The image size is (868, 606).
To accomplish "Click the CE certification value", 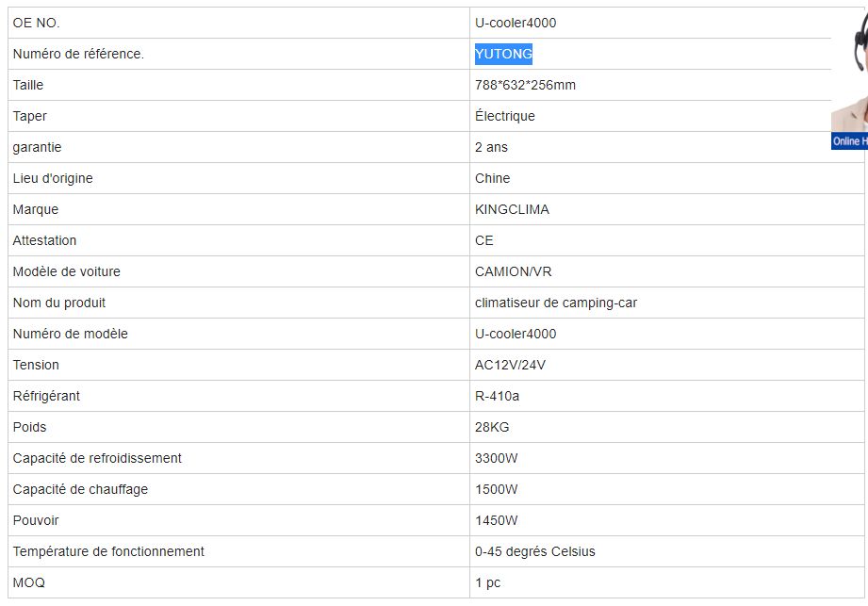I will [x=484, y=240].
